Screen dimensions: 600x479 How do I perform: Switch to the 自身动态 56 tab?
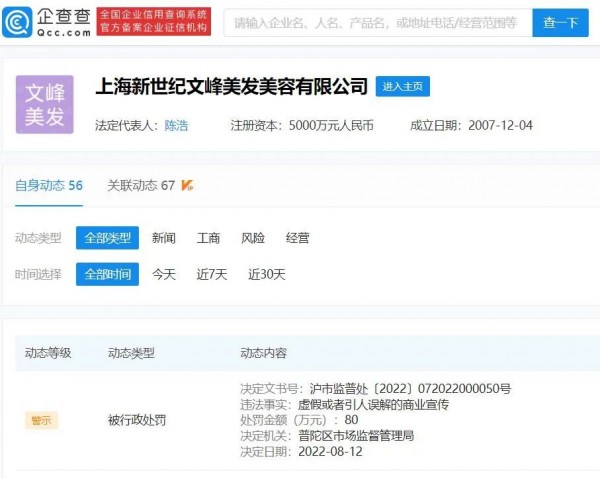[49, 186]
